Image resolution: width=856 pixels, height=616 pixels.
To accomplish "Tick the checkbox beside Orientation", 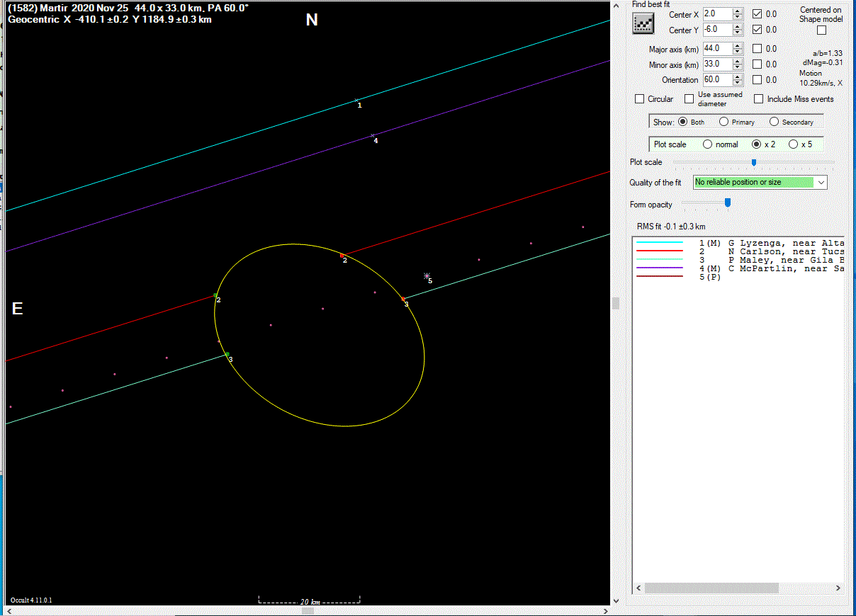I will coord(757,80).
